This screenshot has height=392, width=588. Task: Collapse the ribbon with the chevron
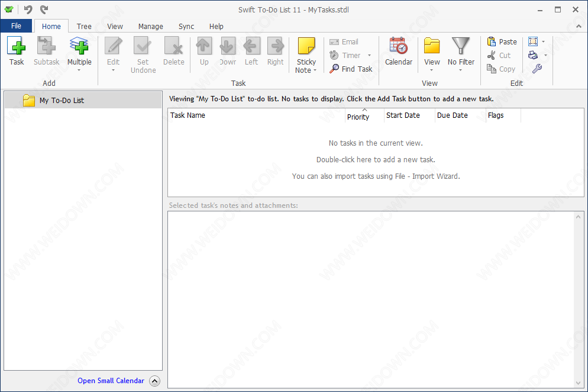pos(579,26)
